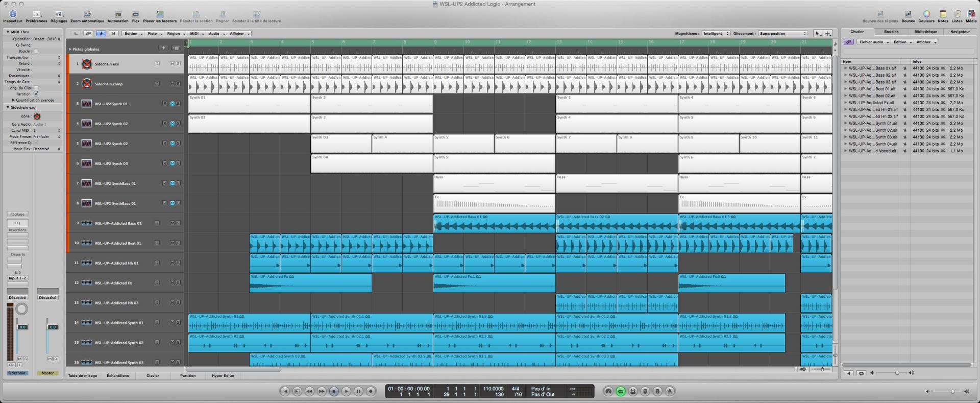980x403 pixels.
Task: Expand the Pistes globales disclosure triangle
Action: 70,49
